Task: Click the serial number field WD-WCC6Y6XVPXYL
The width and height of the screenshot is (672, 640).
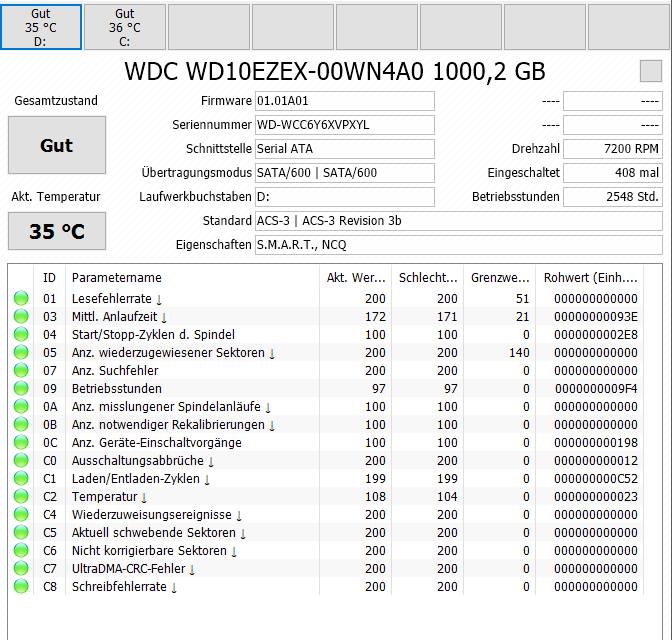Action: tap(345, 125)
